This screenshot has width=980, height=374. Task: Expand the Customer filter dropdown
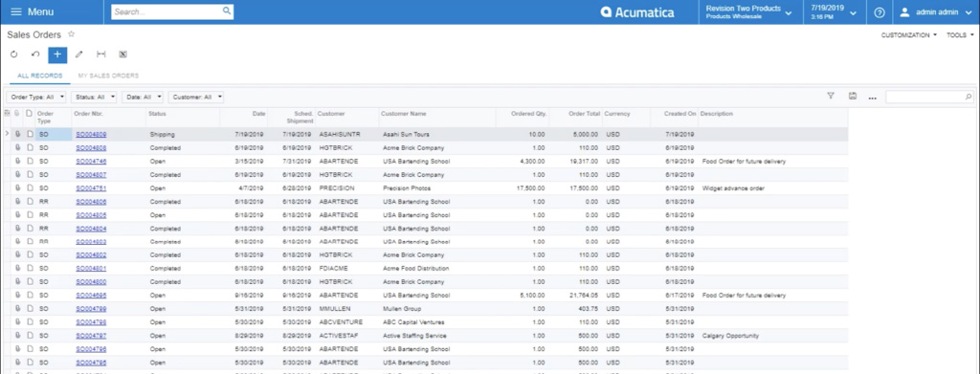[196, 97]
